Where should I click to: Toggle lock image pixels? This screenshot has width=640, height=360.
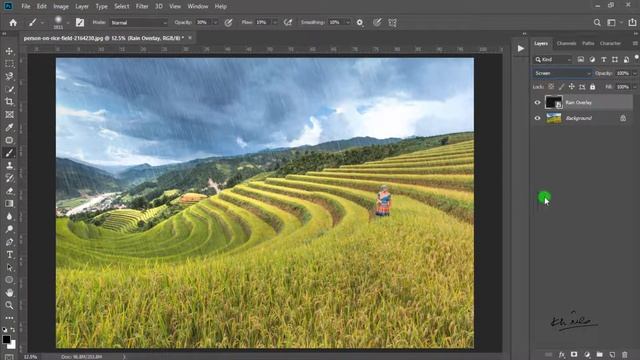(562, 87)
